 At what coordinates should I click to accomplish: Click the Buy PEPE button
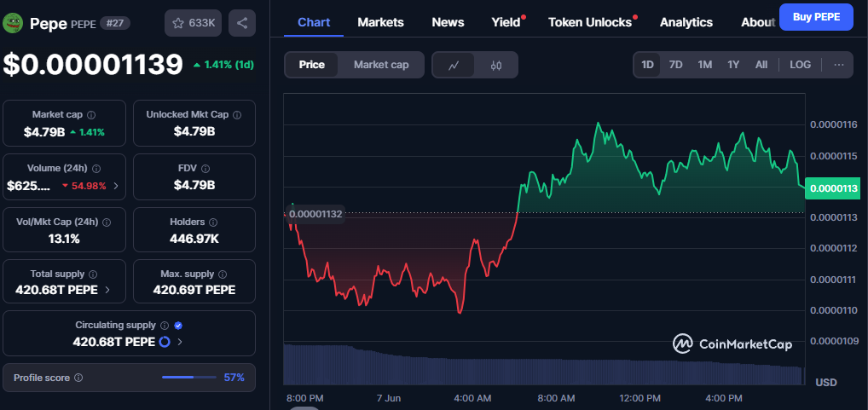[816, 16]
